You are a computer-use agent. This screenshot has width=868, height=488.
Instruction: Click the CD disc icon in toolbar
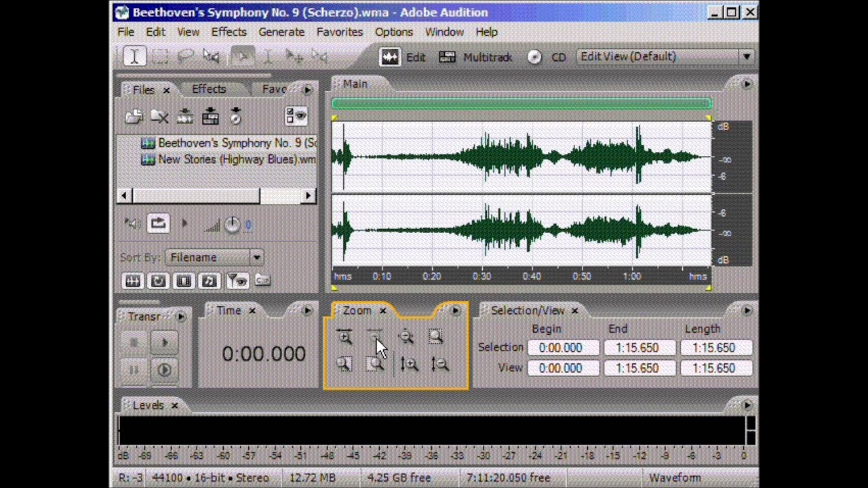point(534,58)
